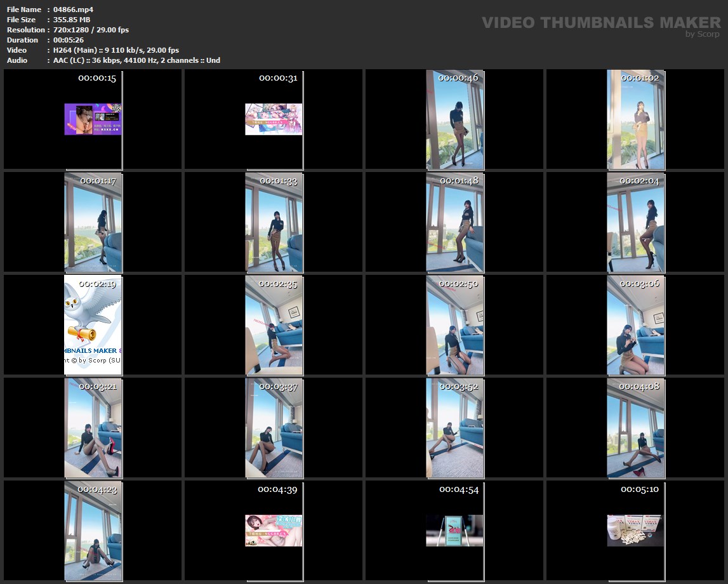Click the duration value 00:05:26

point(69,40)
